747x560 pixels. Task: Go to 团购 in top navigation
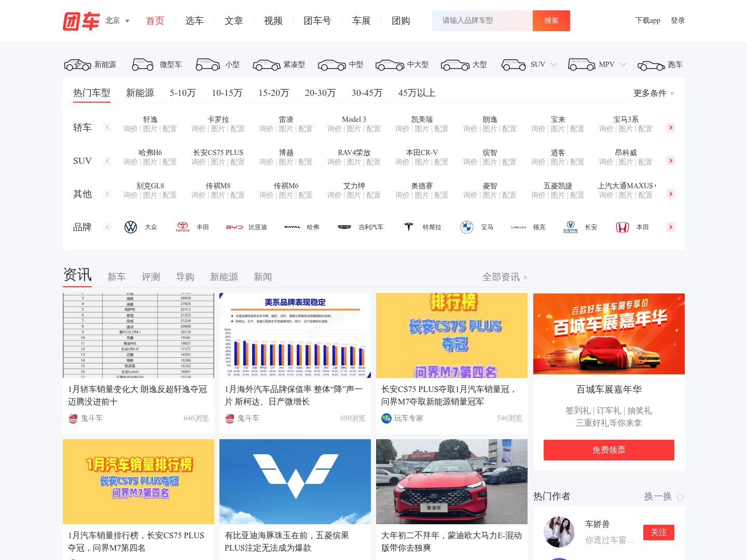coord(401,21)
